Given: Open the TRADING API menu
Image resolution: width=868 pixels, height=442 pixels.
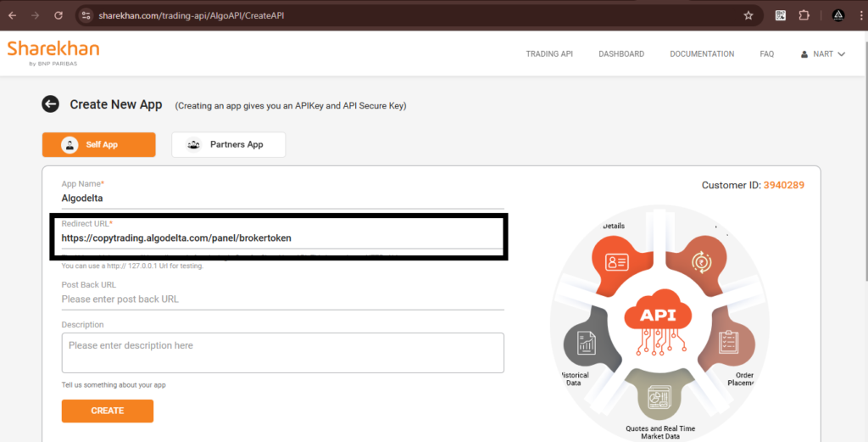Looking at the screenshot, I should [x=549, y=54].
